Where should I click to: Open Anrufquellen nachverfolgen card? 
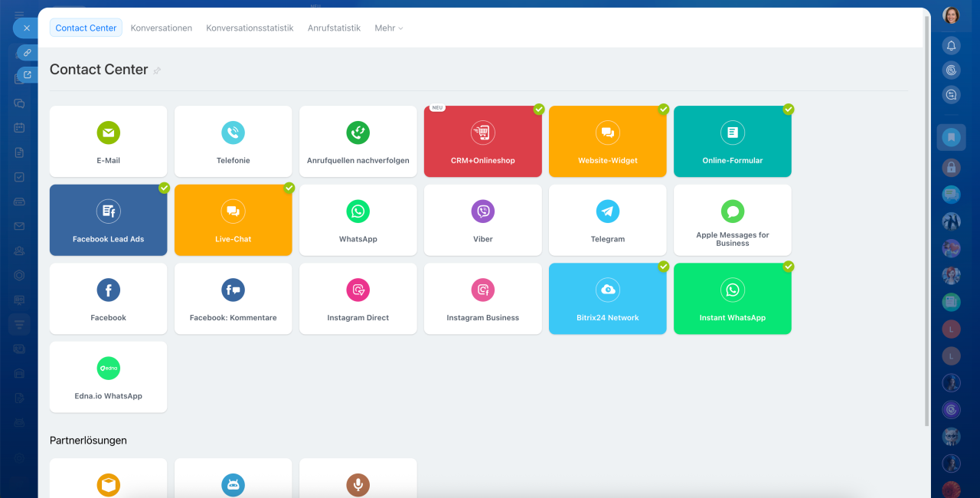point(358,142)
